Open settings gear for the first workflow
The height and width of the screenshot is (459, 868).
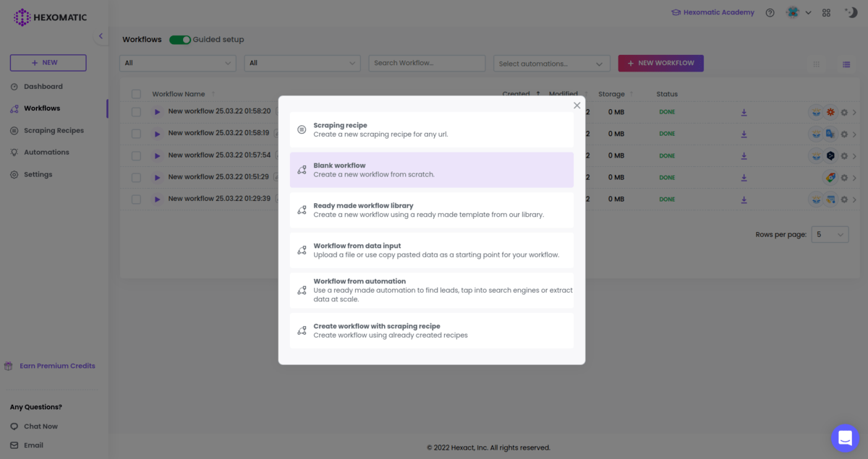(843, 111)
